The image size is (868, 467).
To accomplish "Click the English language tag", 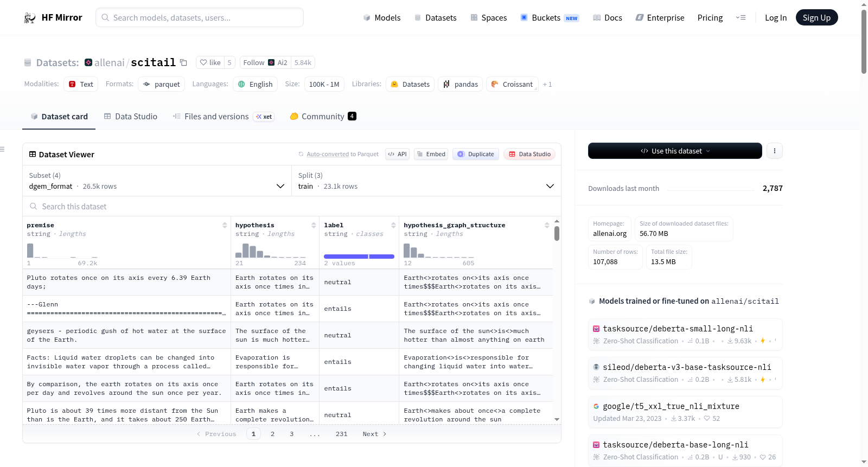I will (x=256, y=84).
